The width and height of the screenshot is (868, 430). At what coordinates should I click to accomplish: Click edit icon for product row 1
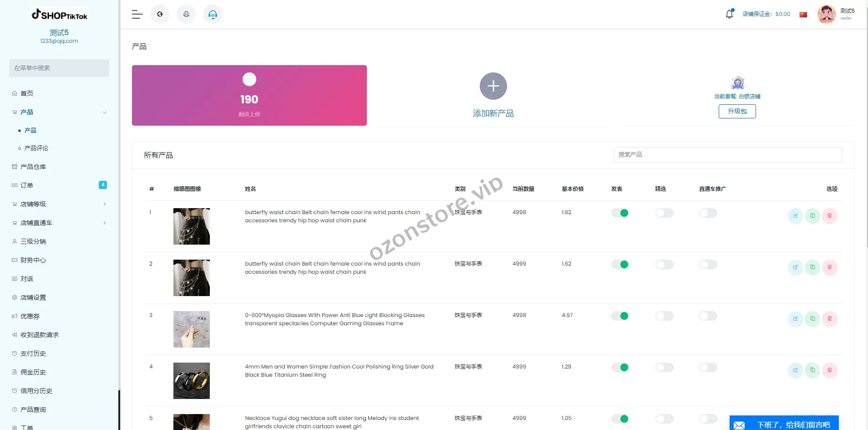(x=795, y=216)
